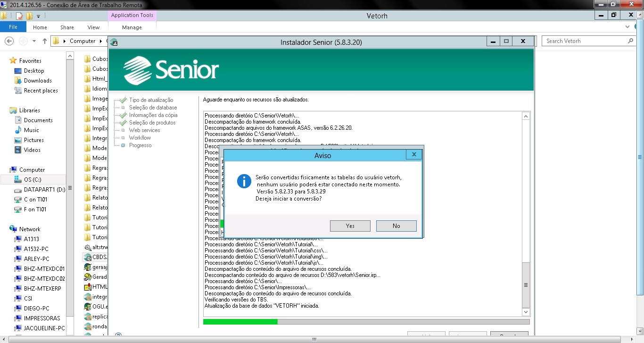Open the Pictures library
Screen dimensions: 644x343
click(33, 140)
